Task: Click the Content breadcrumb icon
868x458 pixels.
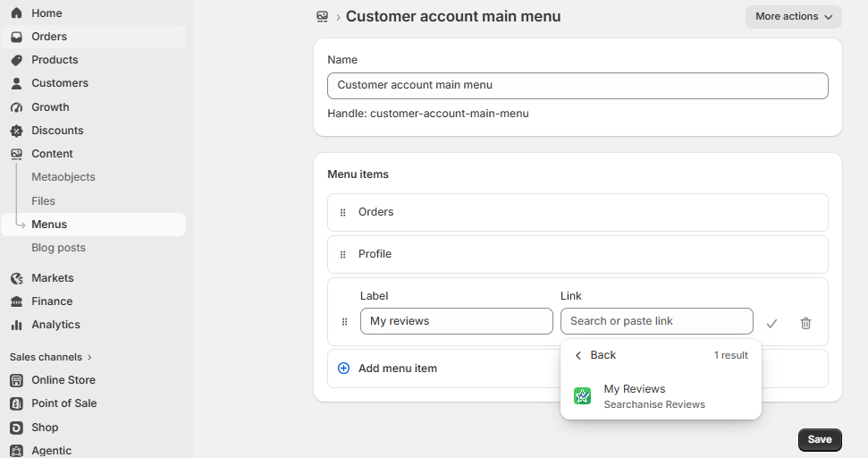Action: click(x=322, y=17)
